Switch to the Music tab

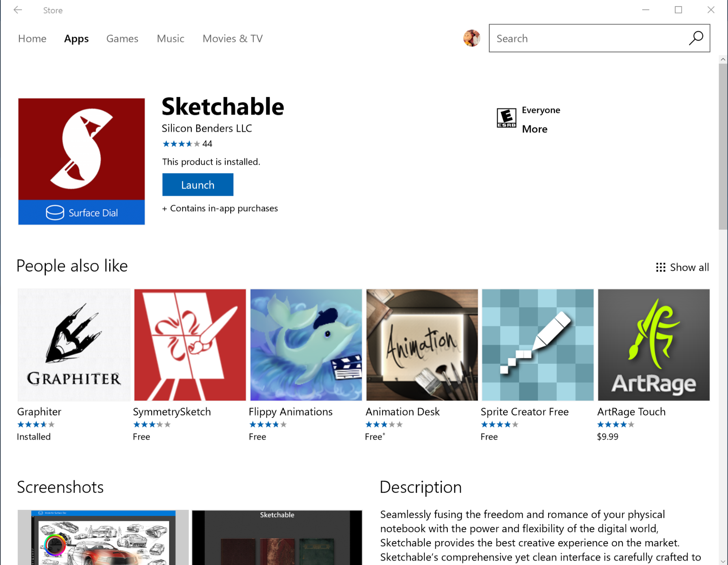point(171,39)
